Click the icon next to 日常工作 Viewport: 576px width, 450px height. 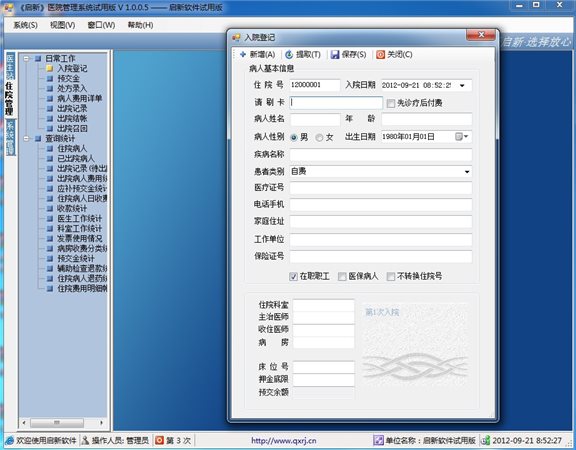point(38,58)
